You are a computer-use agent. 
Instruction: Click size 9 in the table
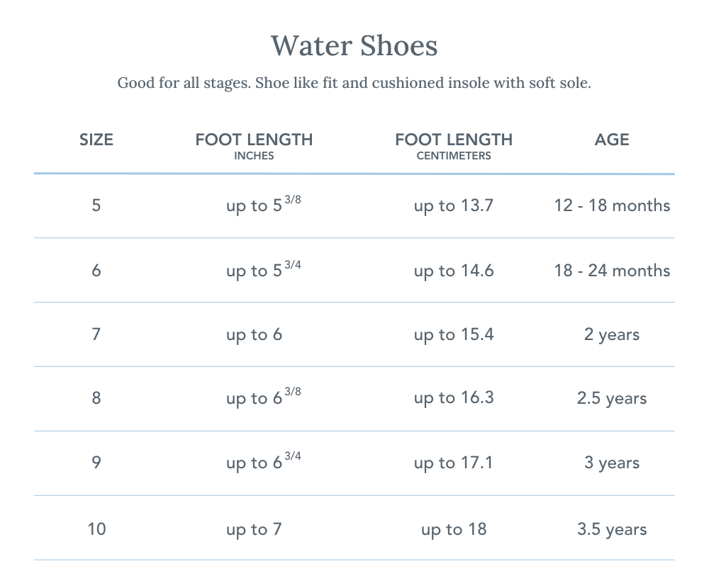click(96, 463)
